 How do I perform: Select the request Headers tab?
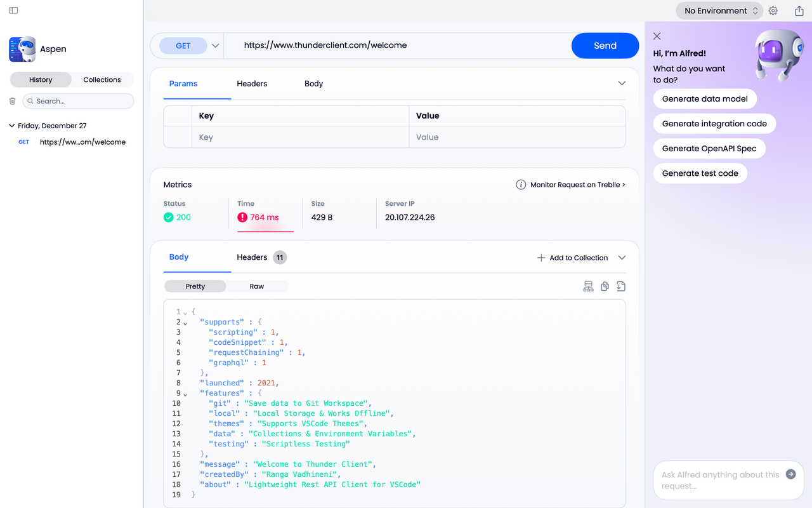click(x=252, y=83)
